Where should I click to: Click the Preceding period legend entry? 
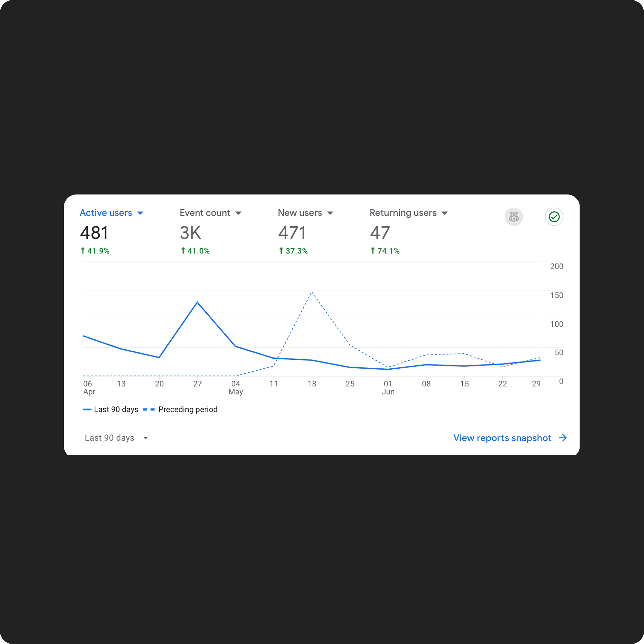[x=180, y=409]
